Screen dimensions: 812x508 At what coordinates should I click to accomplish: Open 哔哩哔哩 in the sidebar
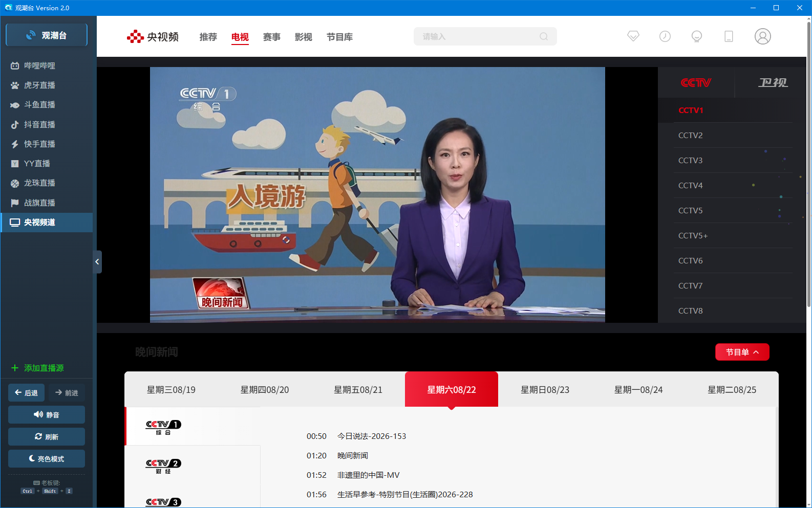[x=47, y=65]
